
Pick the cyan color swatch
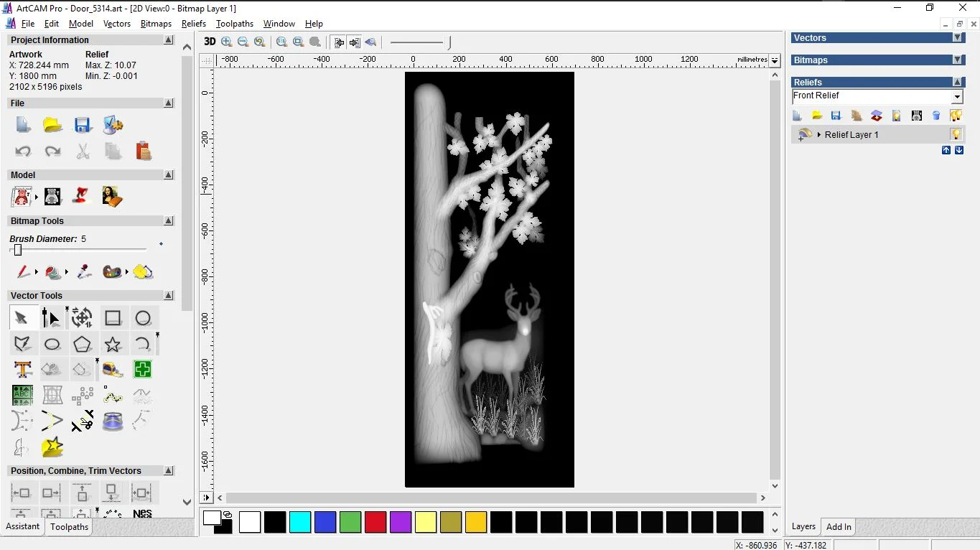300,522
